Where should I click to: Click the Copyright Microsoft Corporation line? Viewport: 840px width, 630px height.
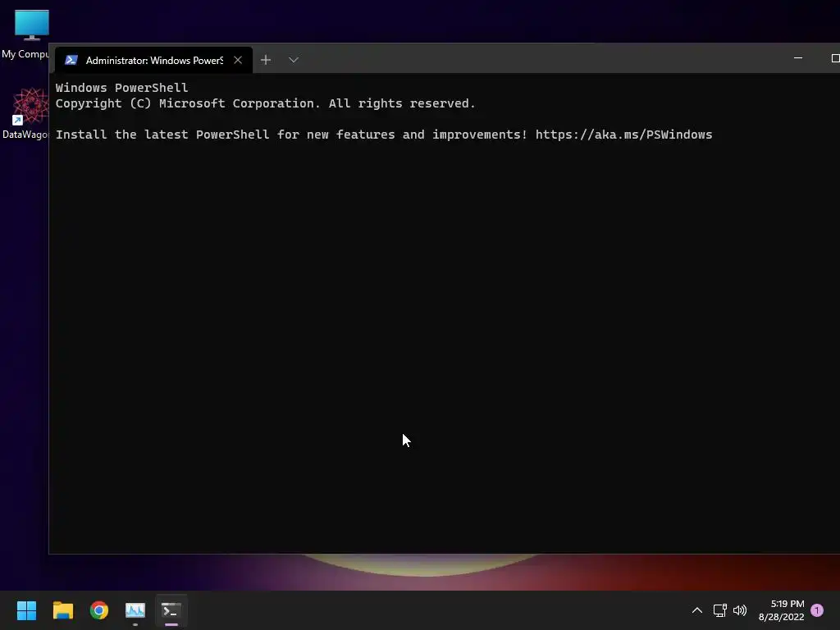pyautogui.click(x=265, y=103)
